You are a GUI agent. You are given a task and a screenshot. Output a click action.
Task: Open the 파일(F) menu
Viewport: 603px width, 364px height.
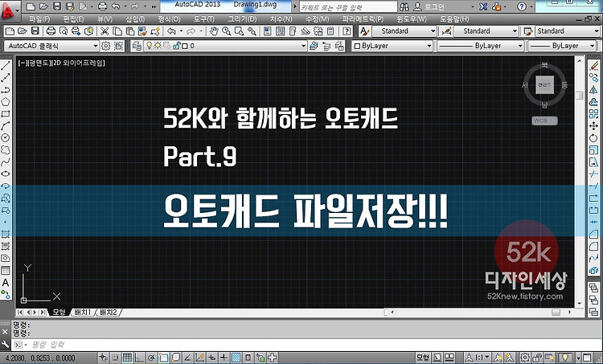tap(39, 18)
